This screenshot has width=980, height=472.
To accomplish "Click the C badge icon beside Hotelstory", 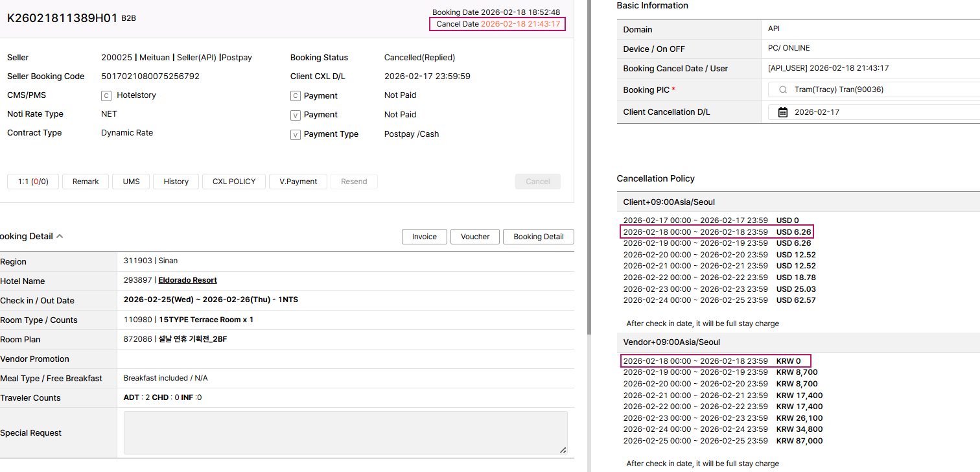I will [106, 96].
